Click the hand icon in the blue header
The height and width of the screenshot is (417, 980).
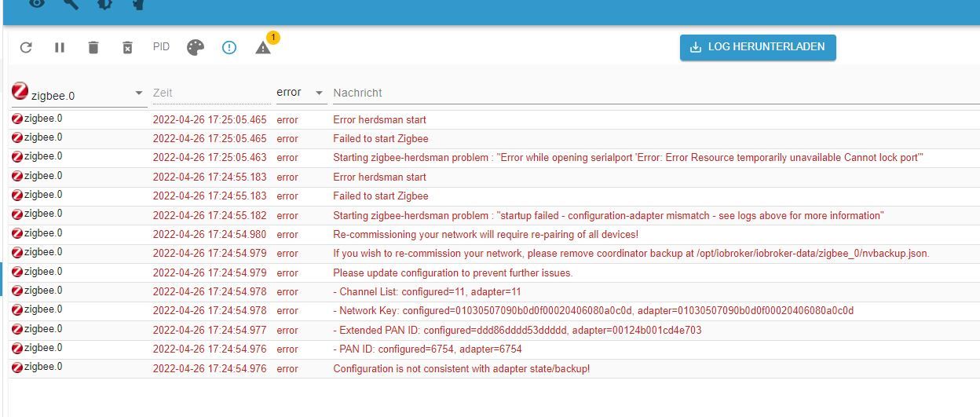pos(138,4)
